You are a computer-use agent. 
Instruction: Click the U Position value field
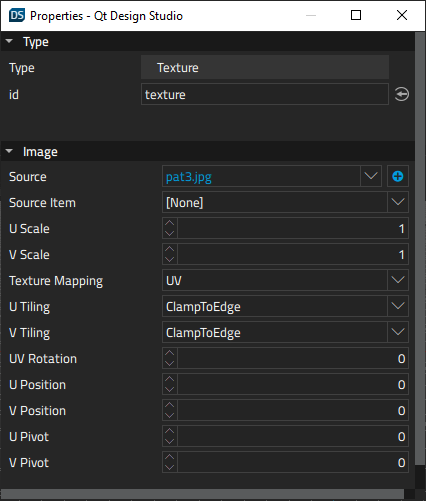pyautogui.click(x=293, y=384)
